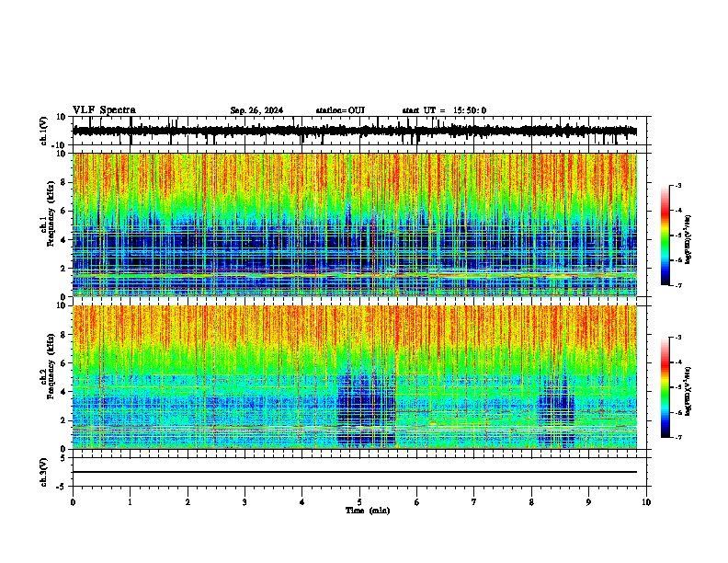
Task: Click time axis tick label 4
Action: [301, 502]
